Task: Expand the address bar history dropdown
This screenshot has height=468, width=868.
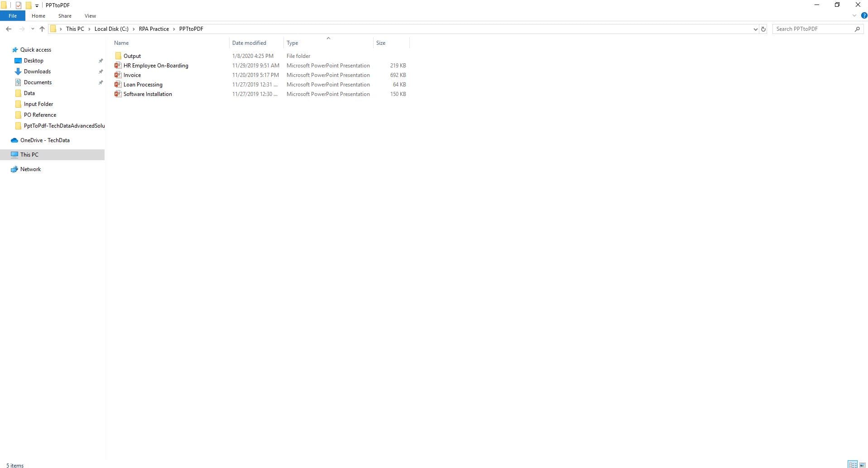Action: tap(755, 29)
